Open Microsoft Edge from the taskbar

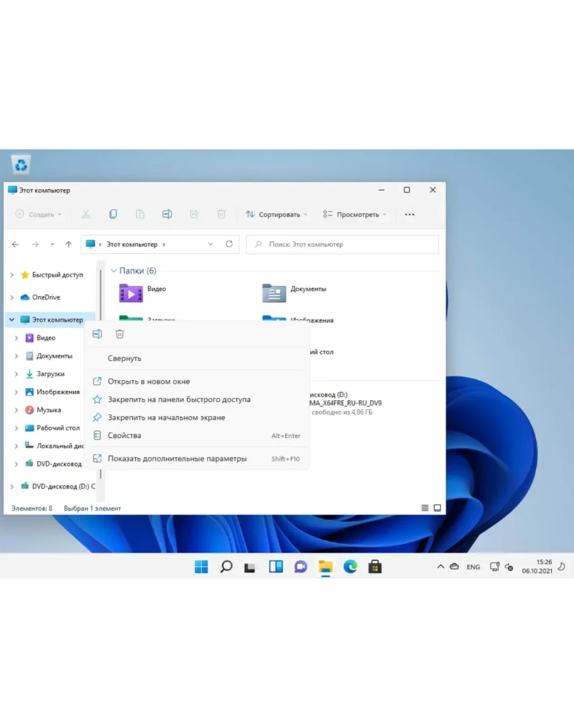[350, 567]
